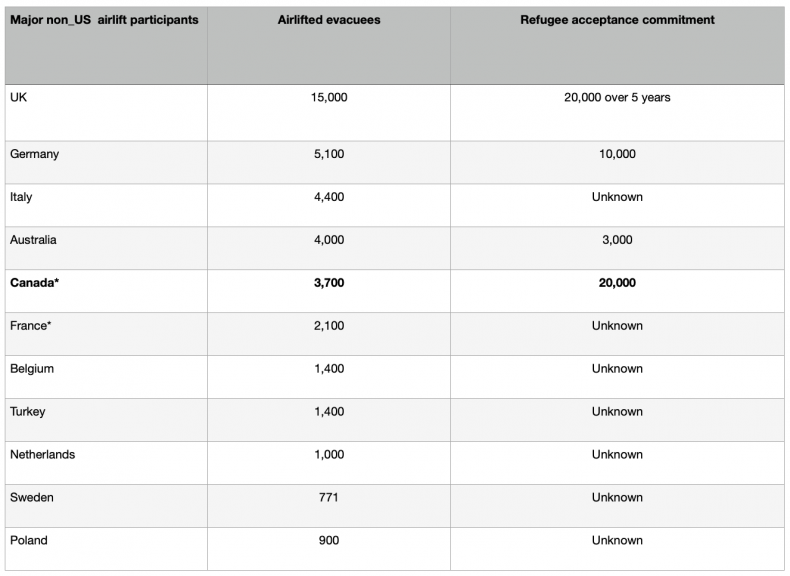This screenshot has width=790, height=576.
Task: Select Sweden's 771 evacuees cell
Action: [x=329, y=498]
